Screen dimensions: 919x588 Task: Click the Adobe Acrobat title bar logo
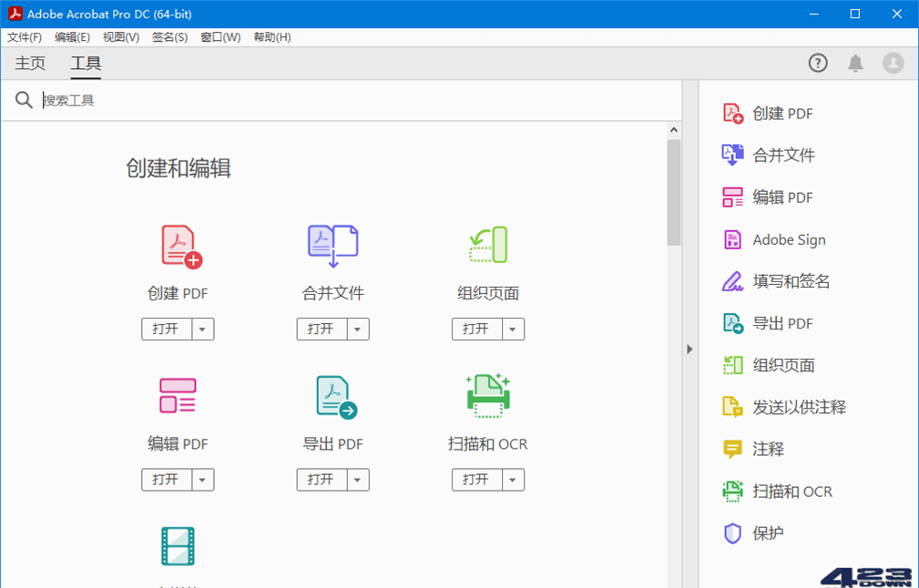coord(15,14)
